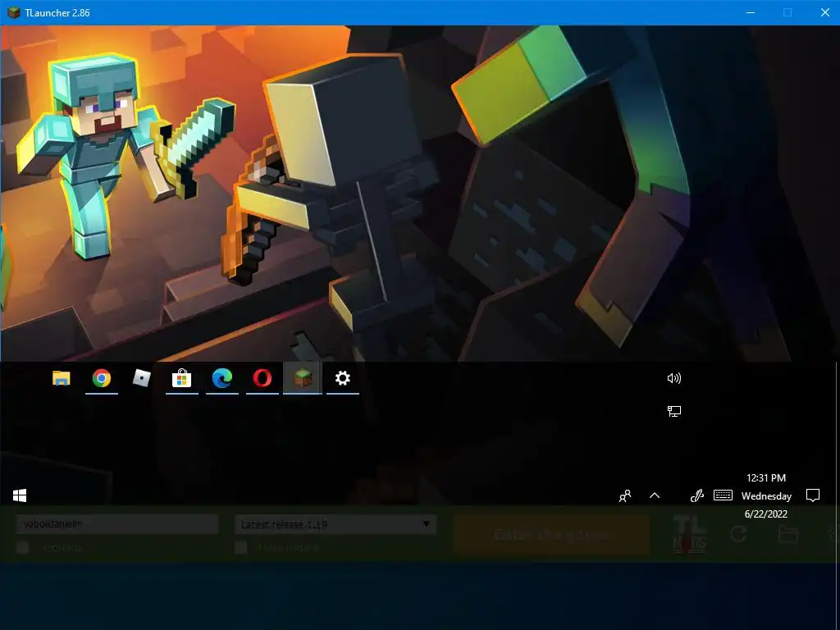Click the TLauncher title bar app icon
840x630 pixels.
[13, 12]
